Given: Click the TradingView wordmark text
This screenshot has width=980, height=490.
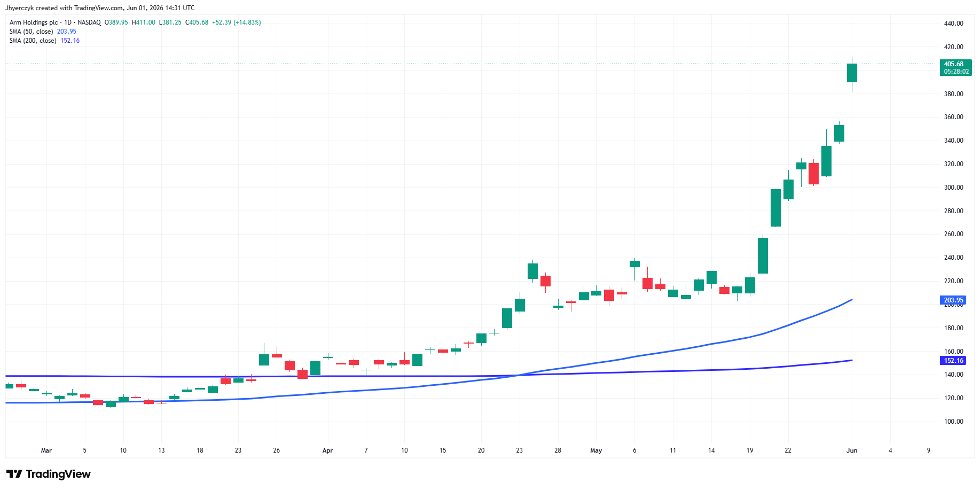Looking at the screenshot, I should [58, 474].
